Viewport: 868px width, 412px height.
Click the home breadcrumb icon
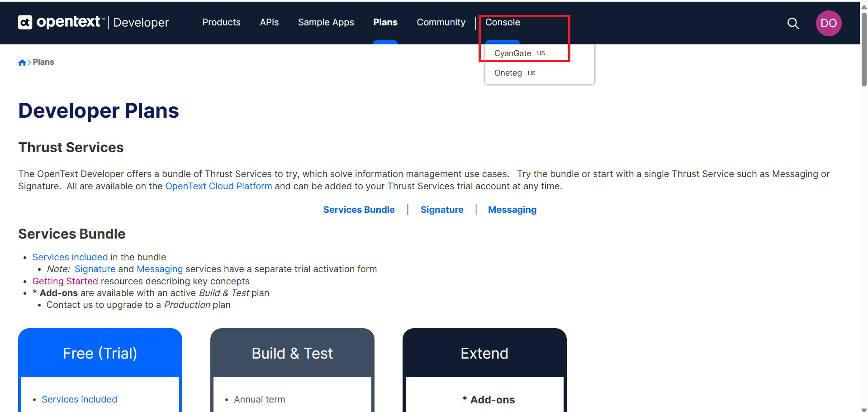click(x=22, y=62)
